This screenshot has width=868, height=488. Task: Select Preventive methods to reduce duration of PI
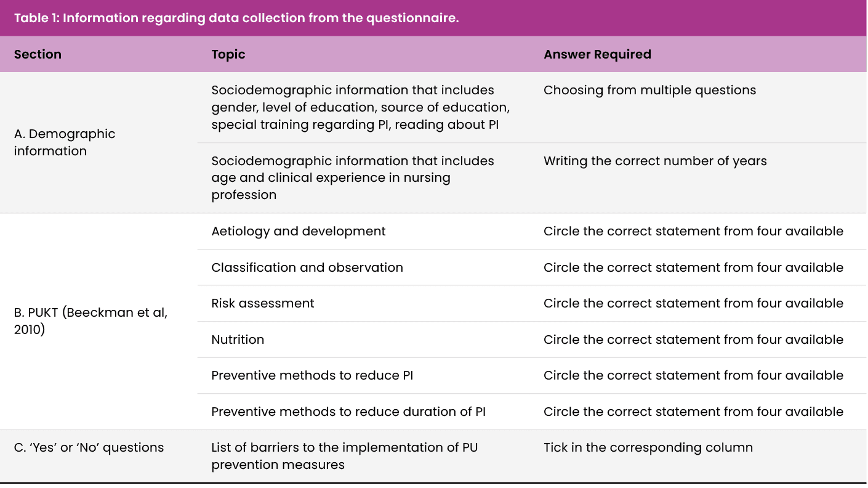point(348,412)
